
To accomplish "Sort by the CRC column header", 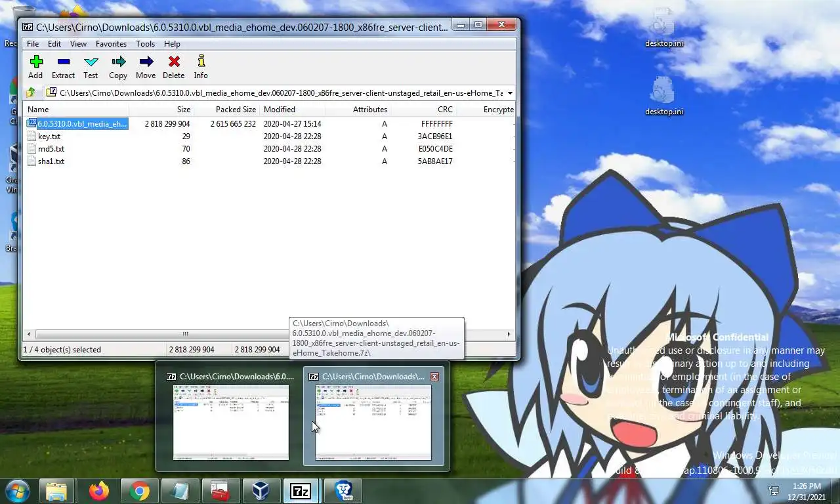I will [x=423, y=110].
